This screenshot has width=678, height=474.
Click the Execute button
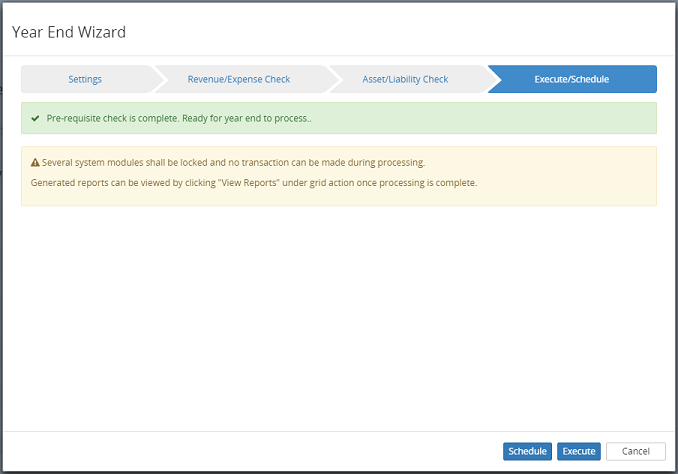coord(579,451)
